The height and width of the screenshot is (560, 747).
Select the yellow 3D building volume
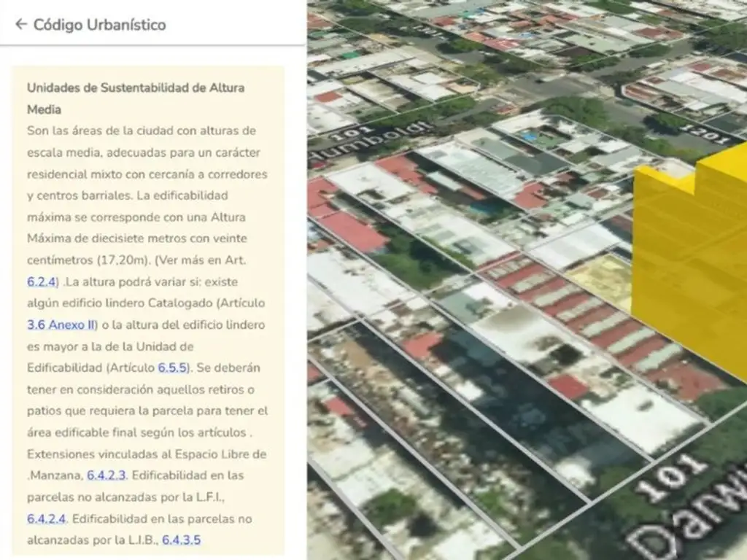click(x=689, y=262)
